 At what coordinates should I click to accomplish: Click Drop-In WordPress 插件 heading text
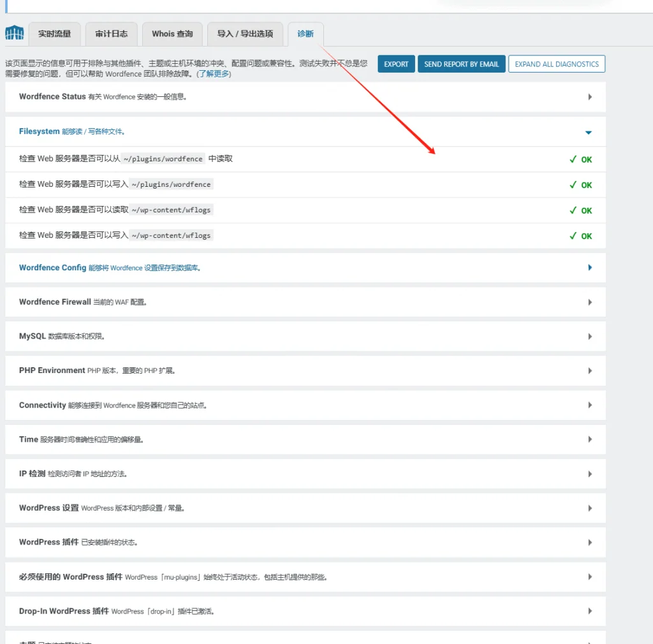[x=64, y=611]
